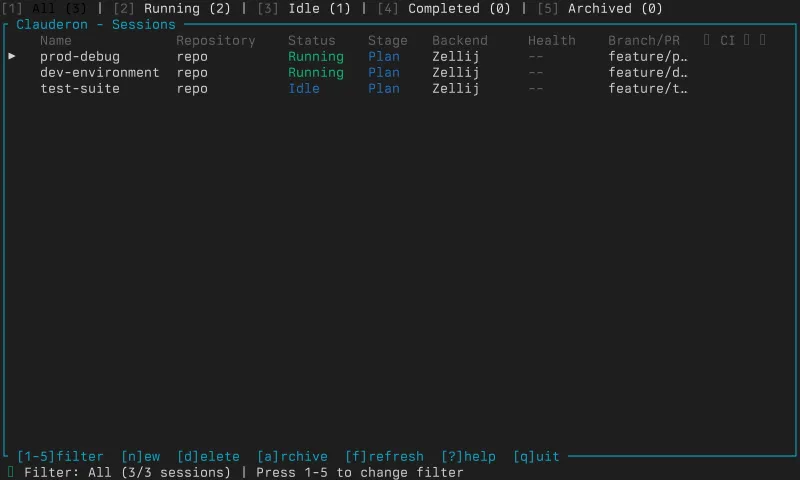Click the CI column header
The width and height of the screenshot is (800, 480).
click(727, 41)
